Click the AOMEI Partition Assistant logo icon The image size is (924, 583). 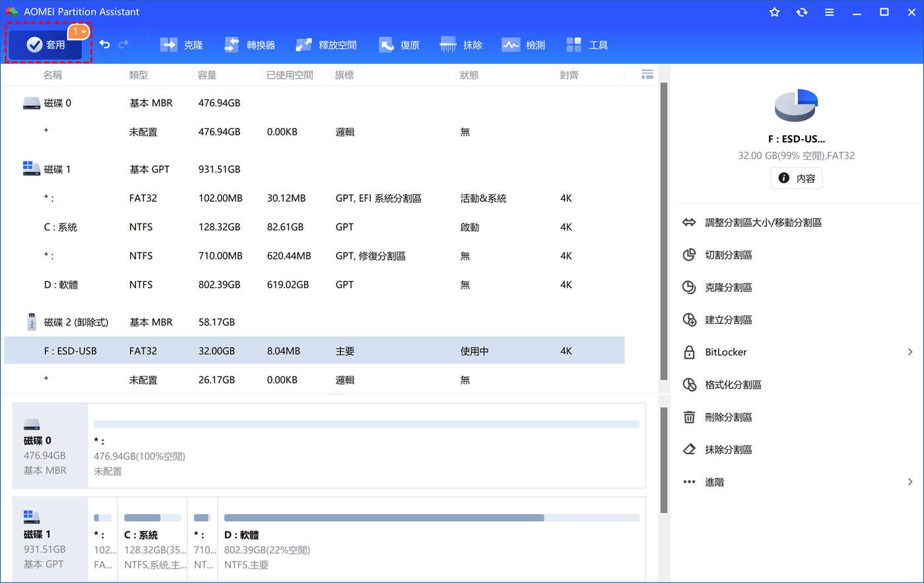click(x=11, y=11)
